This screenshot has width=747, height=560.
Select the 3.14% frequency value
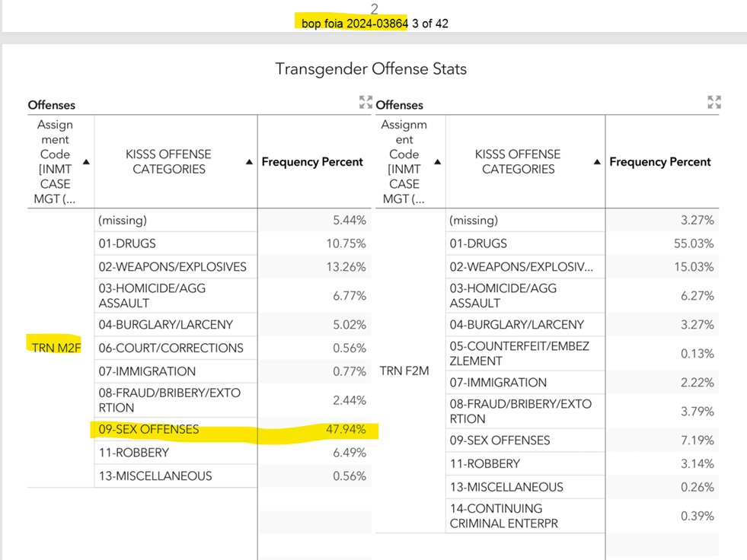[697, 464]
